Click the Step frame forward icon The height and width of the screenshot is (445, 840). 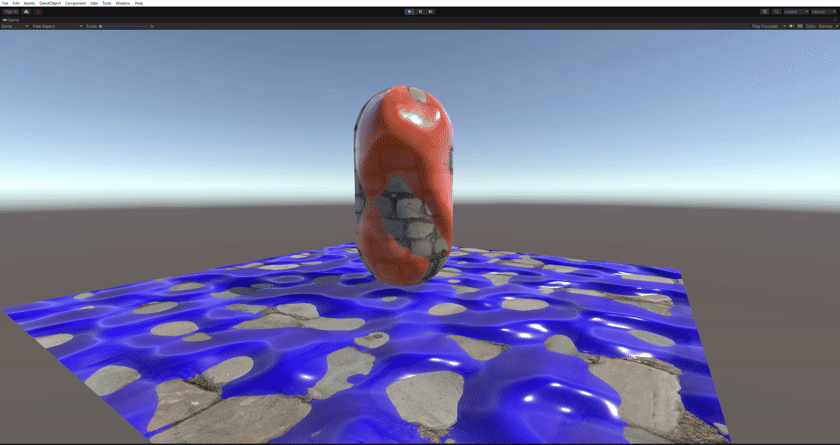click(430, 11)
